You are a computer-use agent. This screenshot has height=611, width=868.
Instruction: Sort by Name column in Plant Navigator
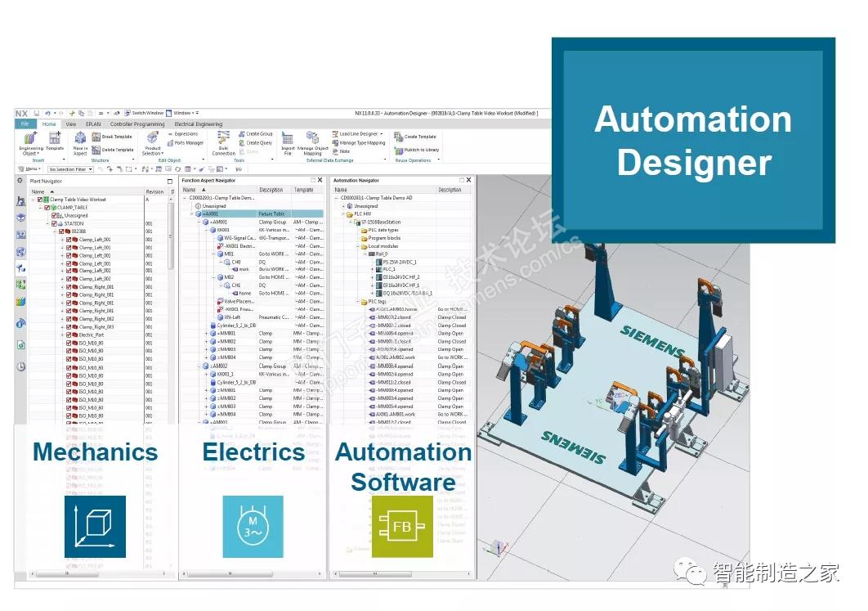pyautogui.click(x=38, y=191)
